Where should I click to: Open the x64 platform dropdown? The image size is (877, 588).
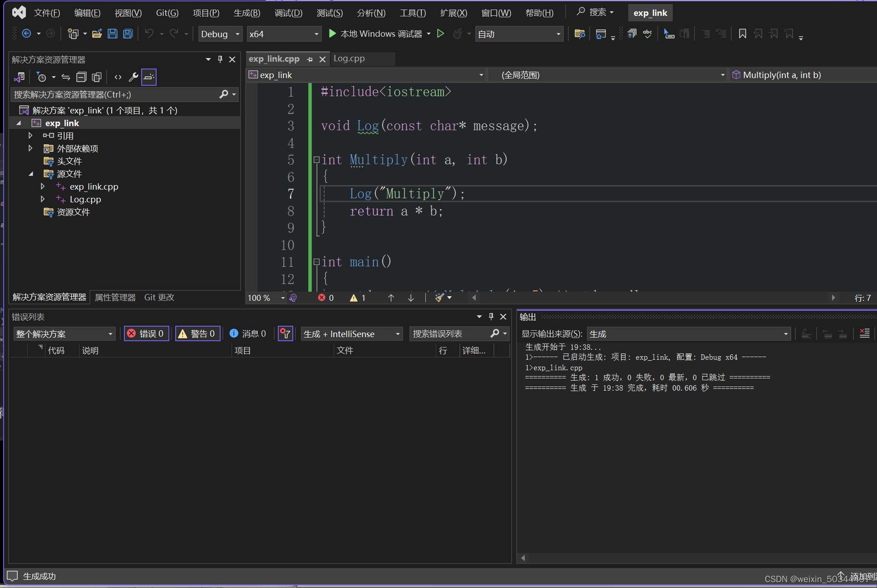tap(284, 34)
